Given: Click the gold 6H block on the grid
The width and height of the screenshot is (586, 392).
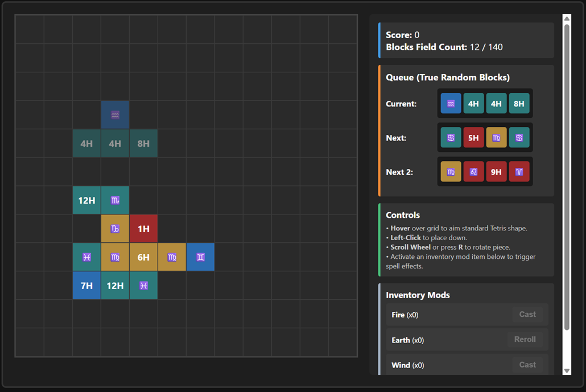Looking at the screenshot, I should pyautogui.click(x=143, y=257).
